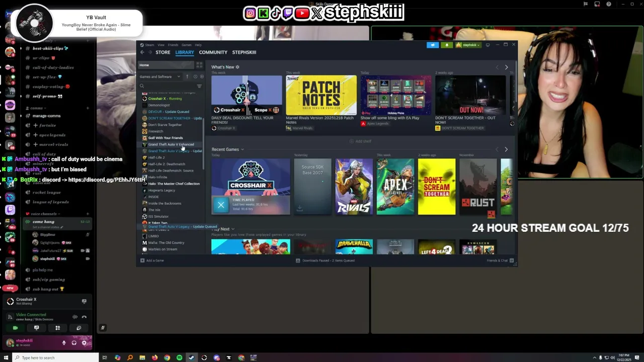Open Apex Legends recent game cover
Image resolution: width=644 pixels, height=362 pixels.
click(395, 187)
